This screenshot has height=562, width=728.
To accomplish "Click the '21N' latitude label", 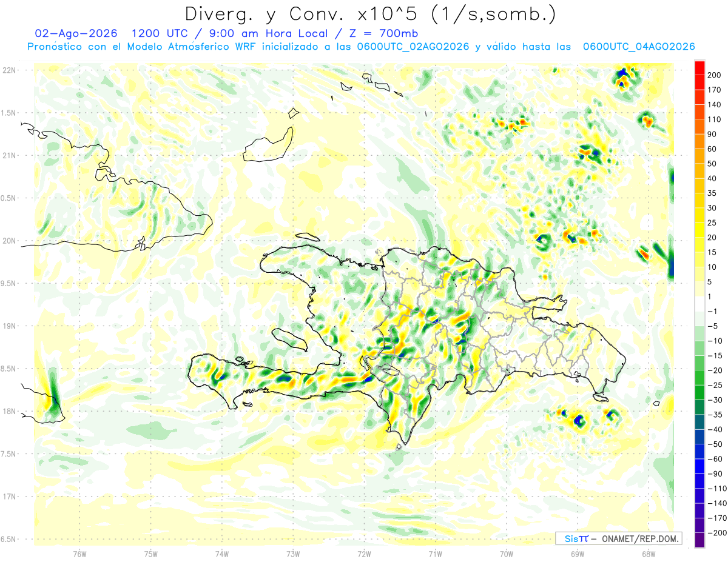I will [10, 155].
